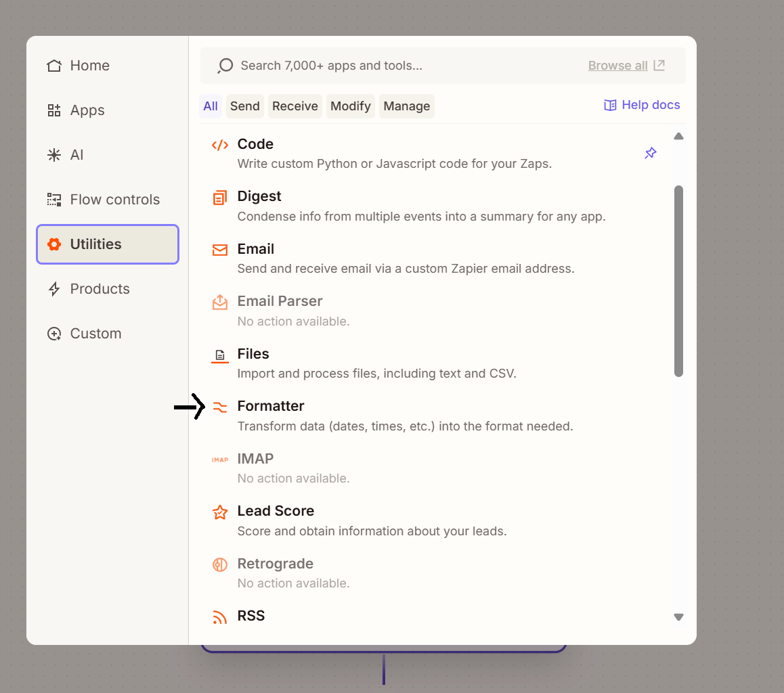This screenshot has width=784, height=693.
Task: Click the Files document icon
Action: click(x=220, y=355)
